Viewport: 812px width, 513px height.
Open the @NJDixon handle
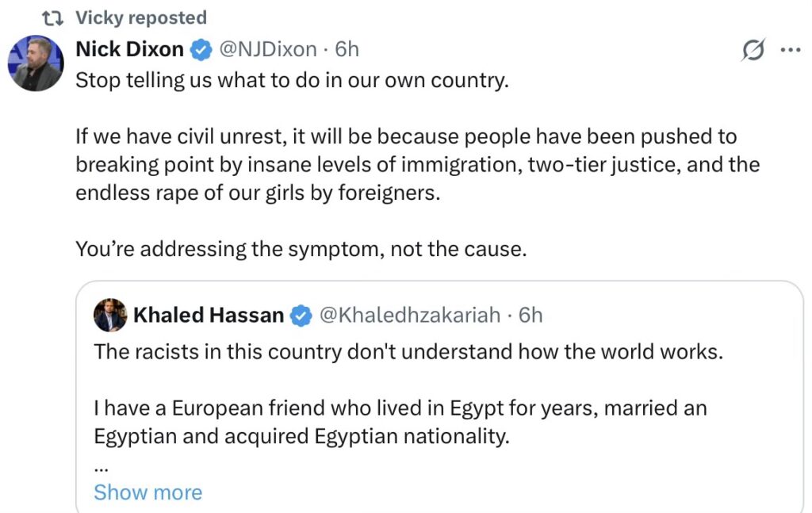[x=268, y=49]
